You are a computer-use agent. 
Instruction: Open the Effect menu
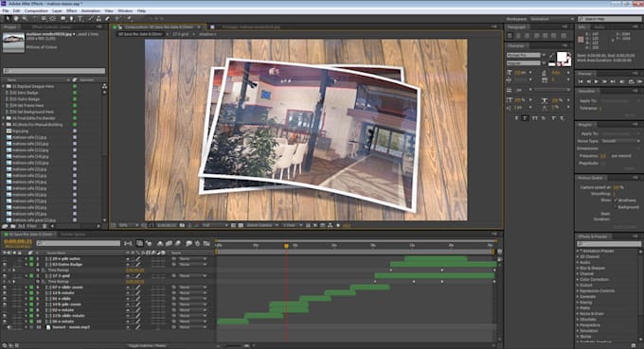[71, 10]
